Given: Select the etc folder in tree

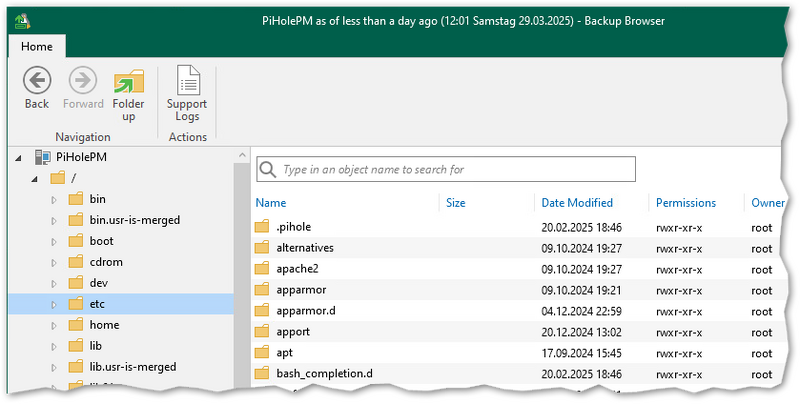Looking at the screenshot, I should (x=97, y=304).
